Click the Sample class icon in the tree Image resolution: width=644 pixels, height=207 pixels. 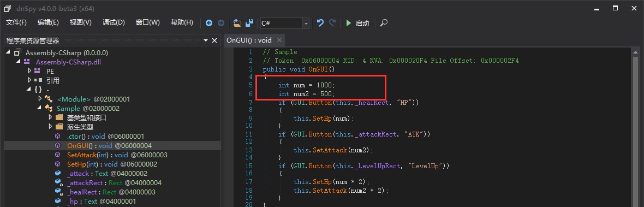[x=49, y=109]
